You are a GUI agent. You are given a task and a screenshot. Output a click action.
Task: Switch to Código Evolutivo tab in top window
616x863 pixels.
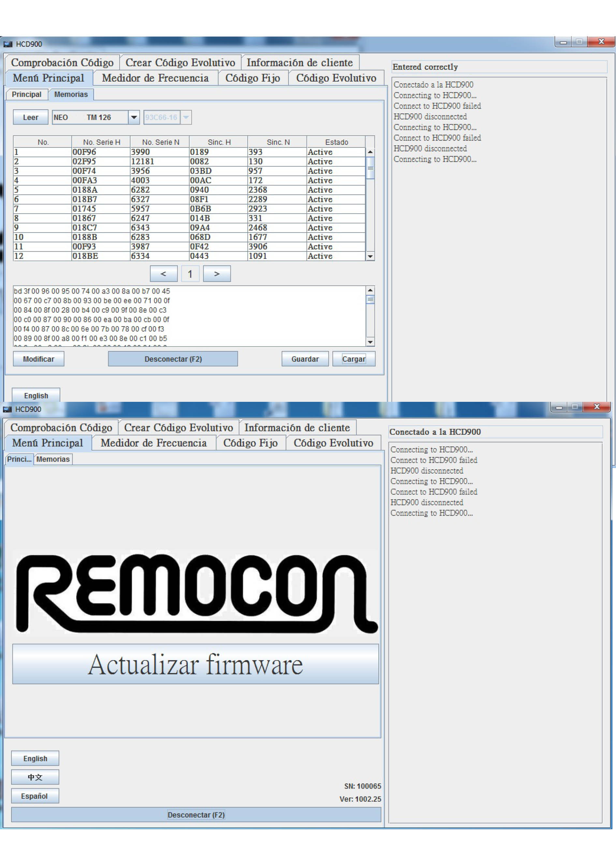(336, 78)
